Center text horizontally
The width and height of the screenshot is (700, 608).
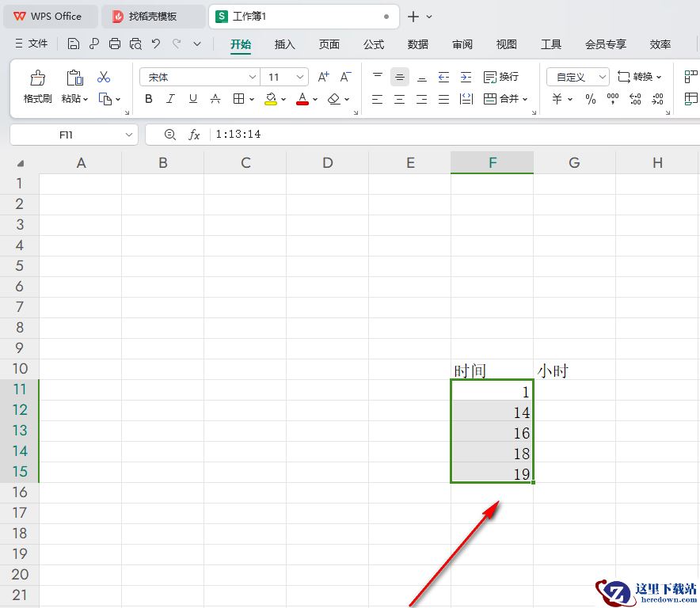point(400,99)
